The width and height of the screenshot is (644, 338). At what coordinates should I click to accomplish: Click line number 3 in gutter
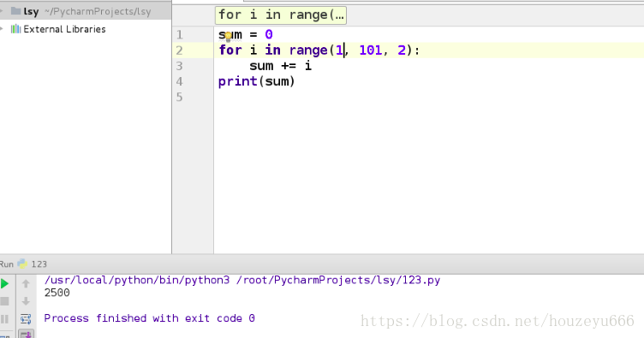[180, 66]
